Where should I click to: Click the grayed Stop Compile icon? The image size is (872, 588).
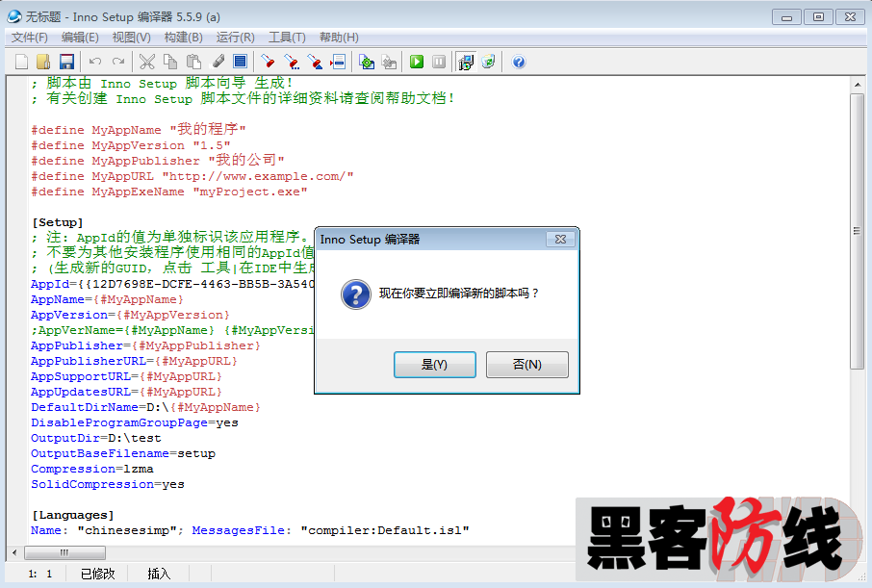(x=390, y=62)
